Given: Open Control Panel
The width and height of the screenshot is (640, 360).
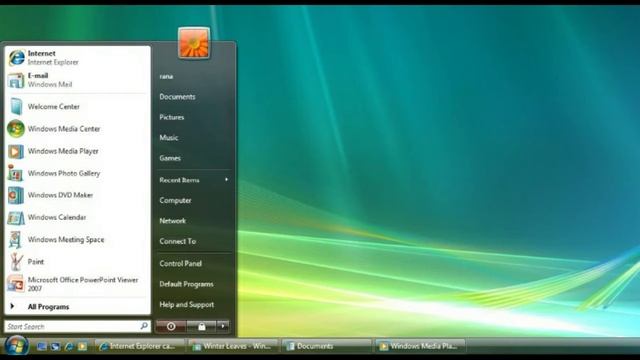Looking at the screenshot, I should click(x=180, y=264).
